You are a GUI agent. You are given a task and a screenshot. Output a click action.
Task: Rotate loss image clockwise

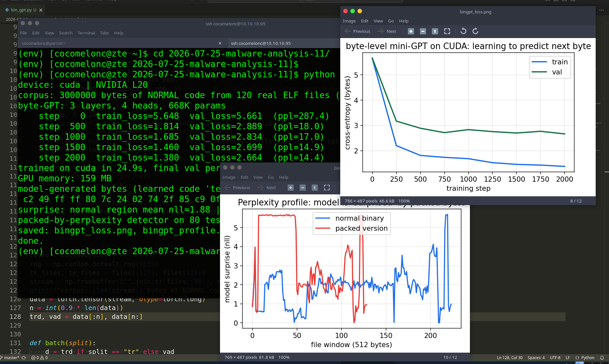click(x=475, y=31)
